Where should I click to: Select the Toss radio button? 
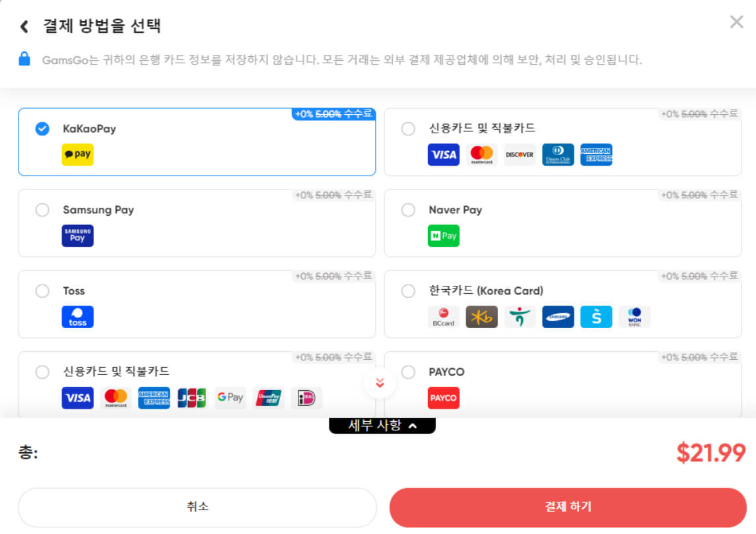42,290
